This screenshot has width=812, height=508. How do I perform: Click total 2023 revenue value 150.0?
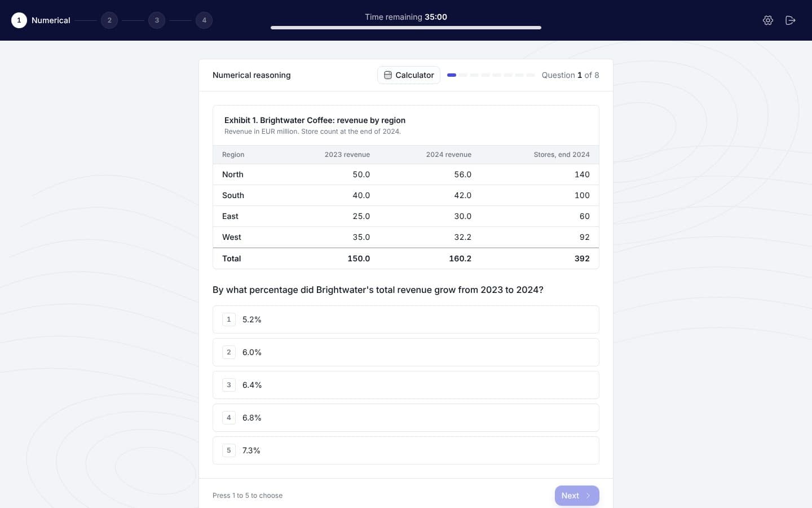pos(359,259)
